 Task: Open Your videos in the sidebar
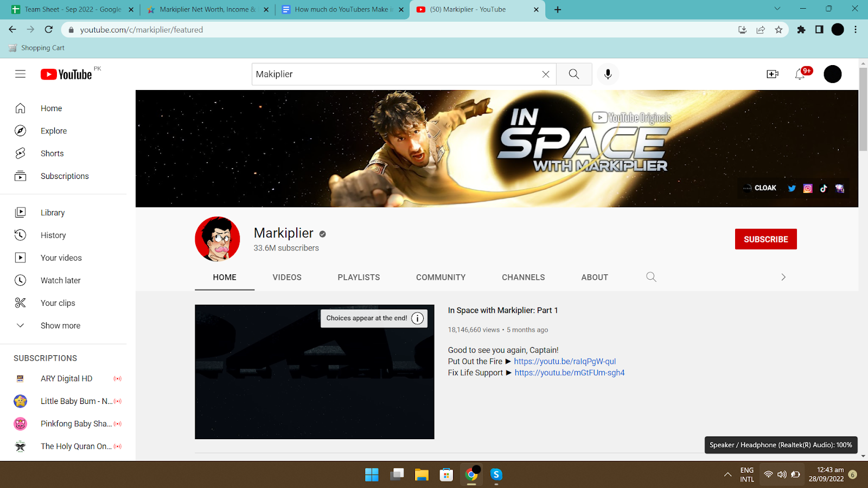63,258
